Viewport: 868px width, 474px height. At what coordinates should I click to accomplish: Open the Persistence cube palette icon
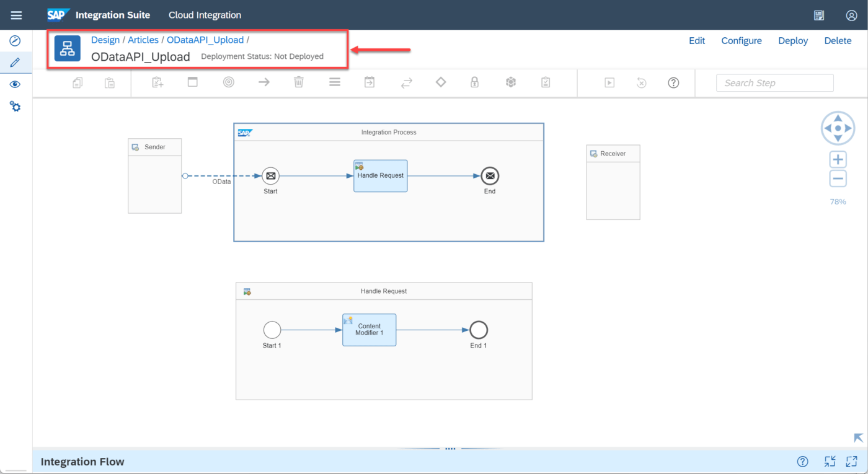point(511,82)
